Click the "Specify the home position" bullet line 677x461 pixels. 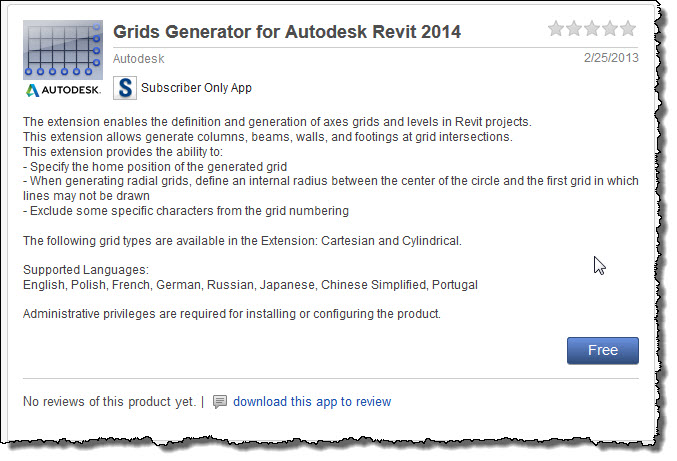pos(156,166)
